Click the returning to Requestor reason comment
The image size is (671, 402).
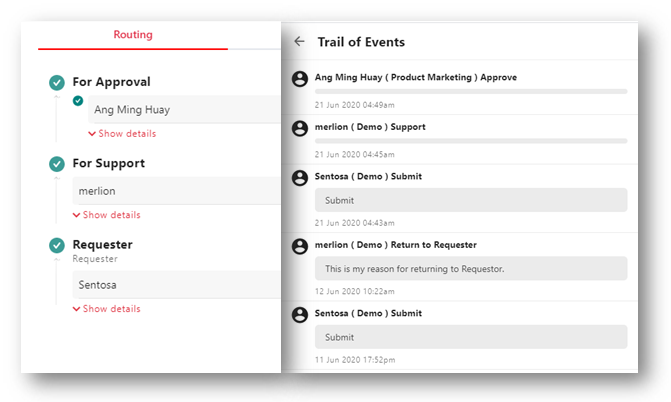pos(471,268)
